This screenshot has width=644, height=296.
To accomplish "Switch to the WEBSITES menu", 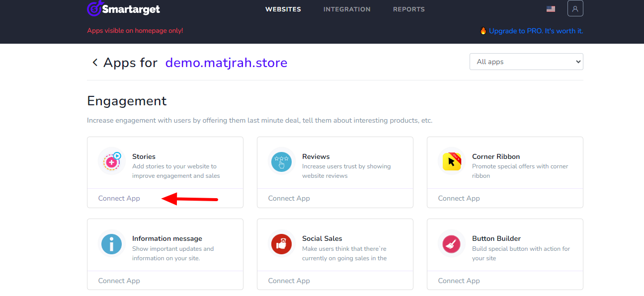I will pos(283,9).
